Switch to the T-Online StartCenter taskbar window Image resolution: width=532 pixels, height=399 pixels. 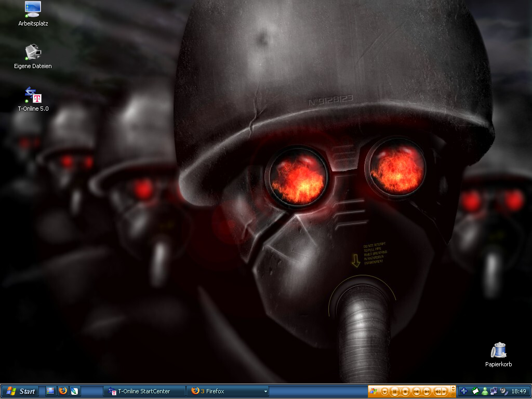coord(144,391)
